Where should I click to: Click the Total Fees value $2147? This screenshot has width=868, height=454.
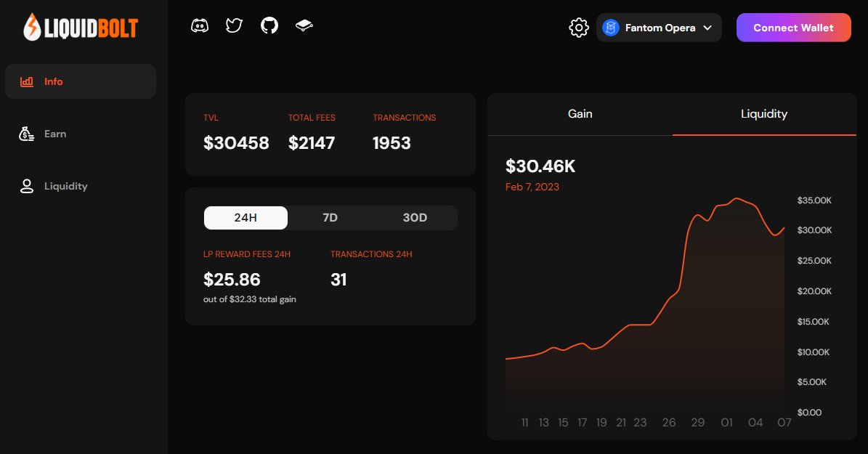312,143
